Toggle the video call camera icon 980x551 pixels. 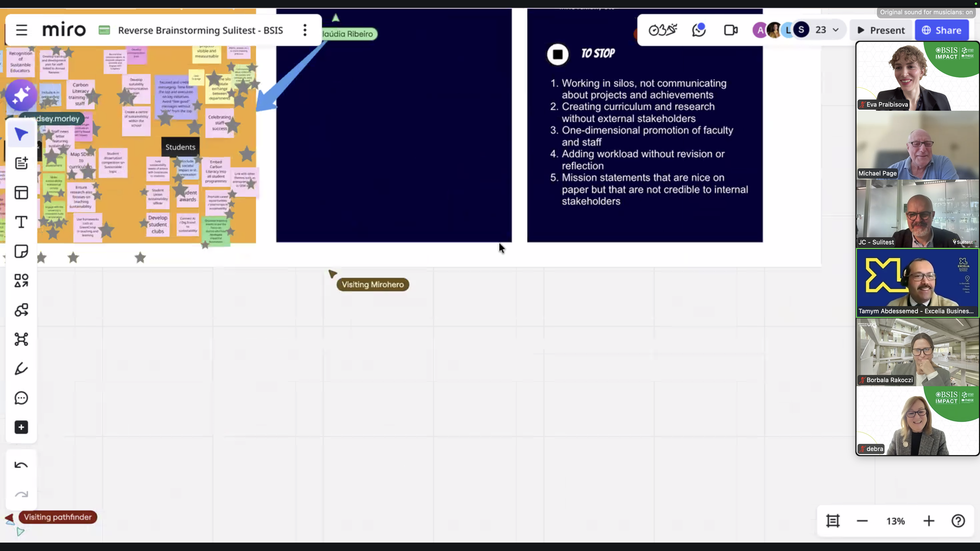click(730, 30)
